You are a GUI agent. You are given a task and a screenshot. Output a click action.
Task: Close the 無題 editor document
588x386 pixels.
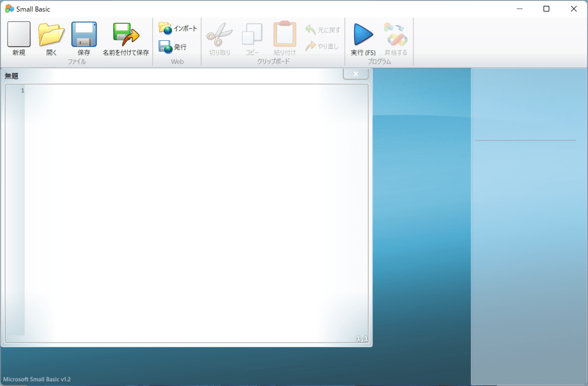tap(356, 74)
